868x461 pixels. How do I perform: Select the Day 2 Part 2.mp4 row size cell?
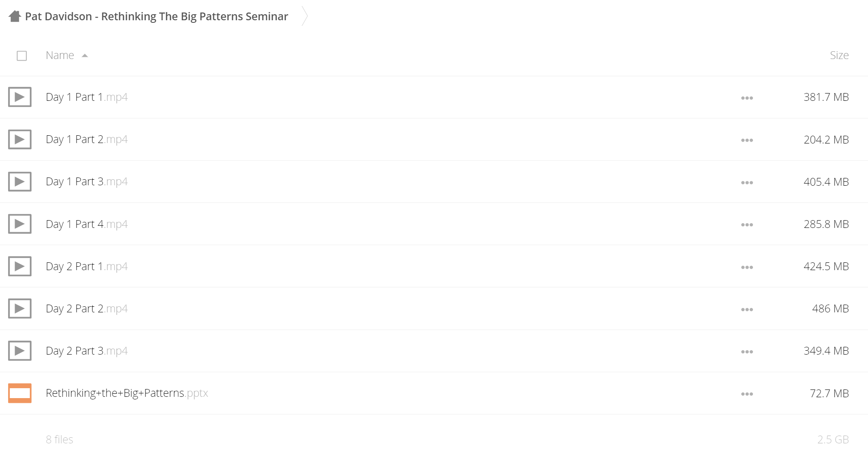pos(830,308)
